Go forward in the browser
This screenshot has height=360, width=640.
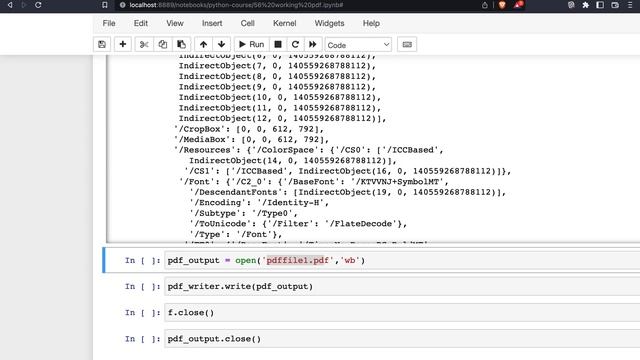click(x=24, y=5)
